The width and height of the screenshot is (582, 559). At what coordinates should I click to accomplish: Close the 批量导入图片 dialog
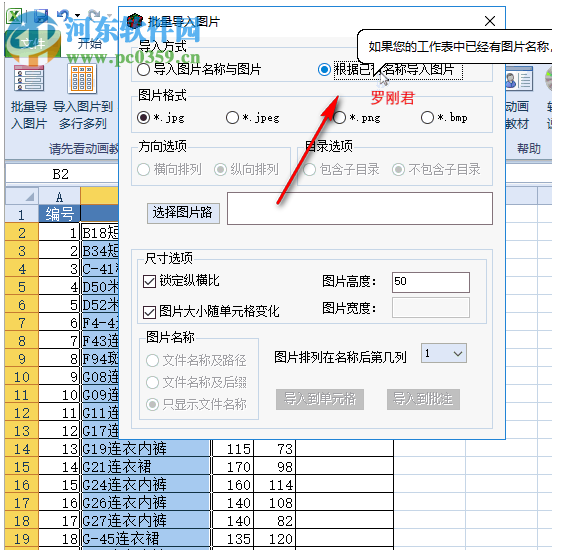pos(490,21)
